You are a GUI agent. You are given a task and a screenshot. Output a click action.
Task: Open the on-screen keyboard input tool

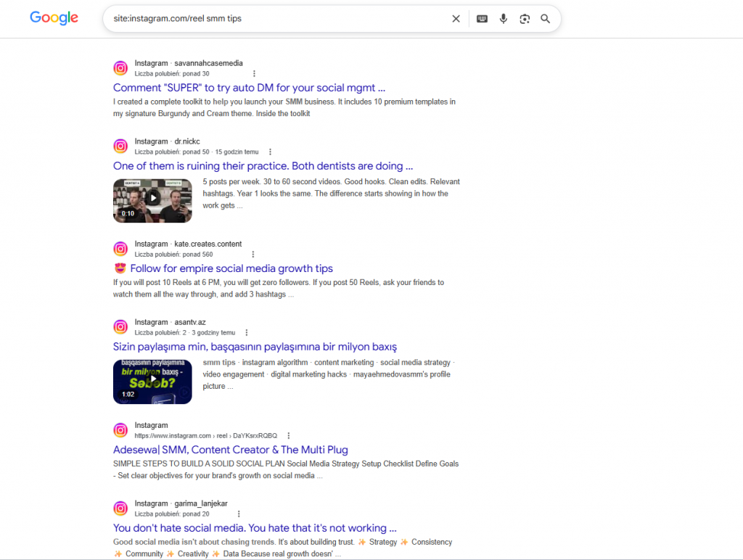482,18
